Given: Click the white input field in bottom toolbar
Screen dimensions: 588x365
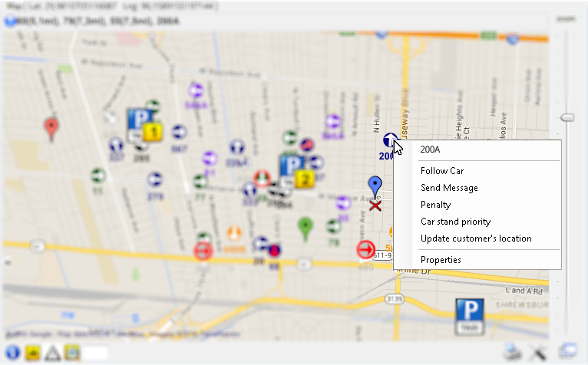Looking at the screenshot, I should (x=95, y=353).
